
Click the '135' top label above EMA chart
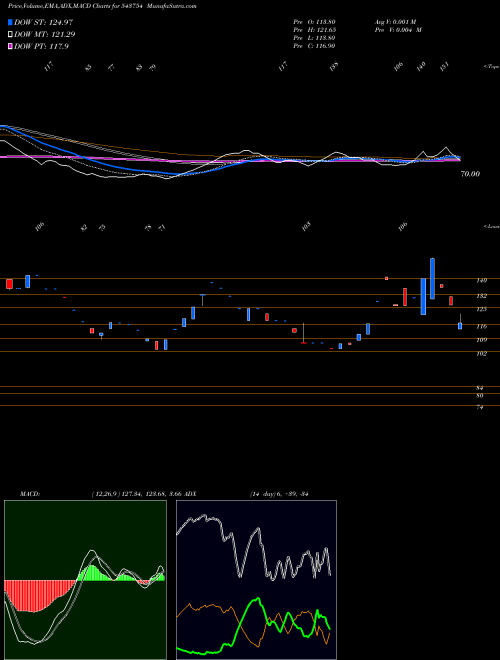pyautogui.click(x=334, y=66)
